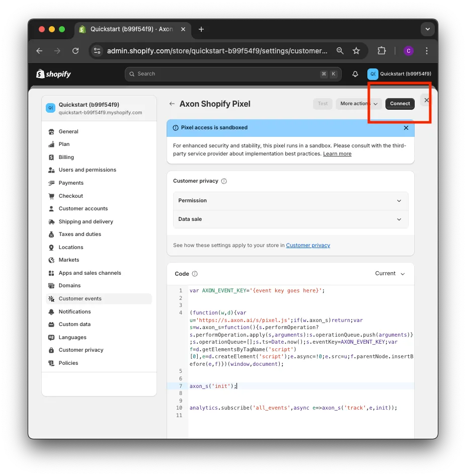Viewport: 466px width, 476px height.
Task: Click the zoom magnifier icon in address bar
Action: click(340, 51)
